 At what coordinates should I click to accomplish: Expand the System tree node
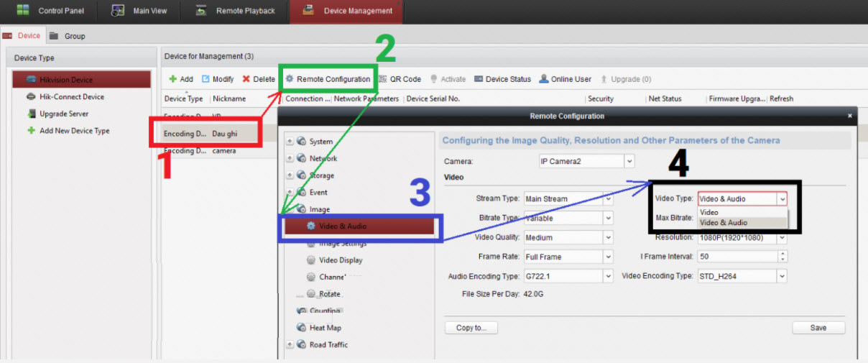(x=290, y=142)
